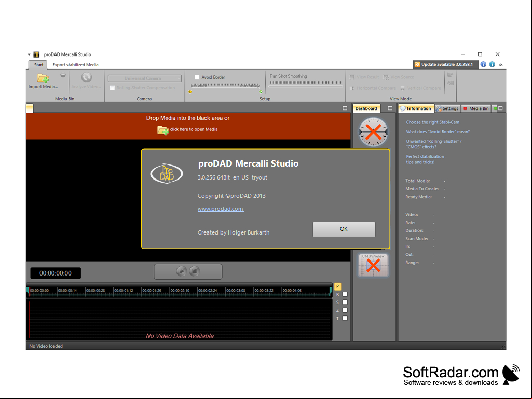Click the small round minus icon in Media Bin group
The height and width of the screenshot is (399, 532).
tap(63, 75)
